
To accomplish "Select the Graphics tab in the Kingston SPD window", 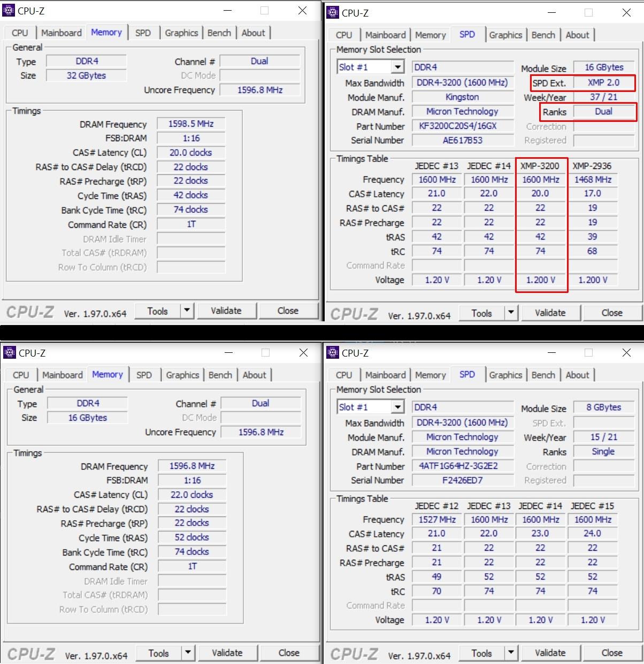I will coord(505,35).
